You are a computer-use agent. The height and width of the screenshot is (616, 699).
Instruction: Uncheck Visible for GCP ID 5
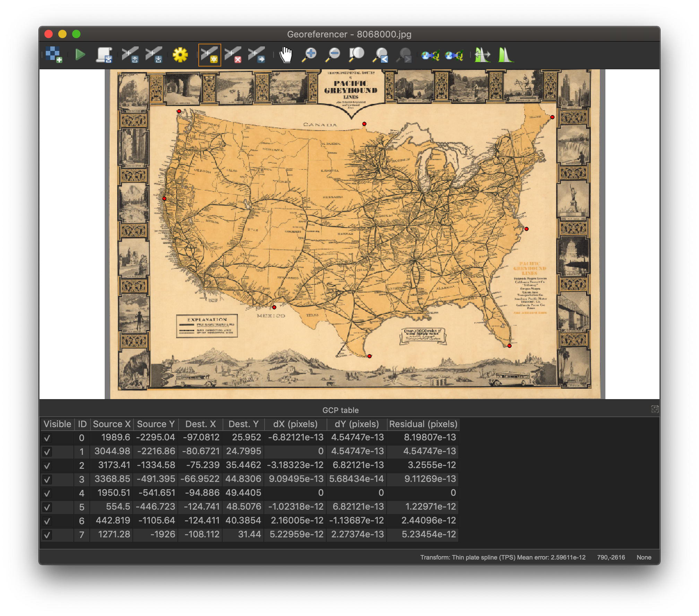point(47,507)
